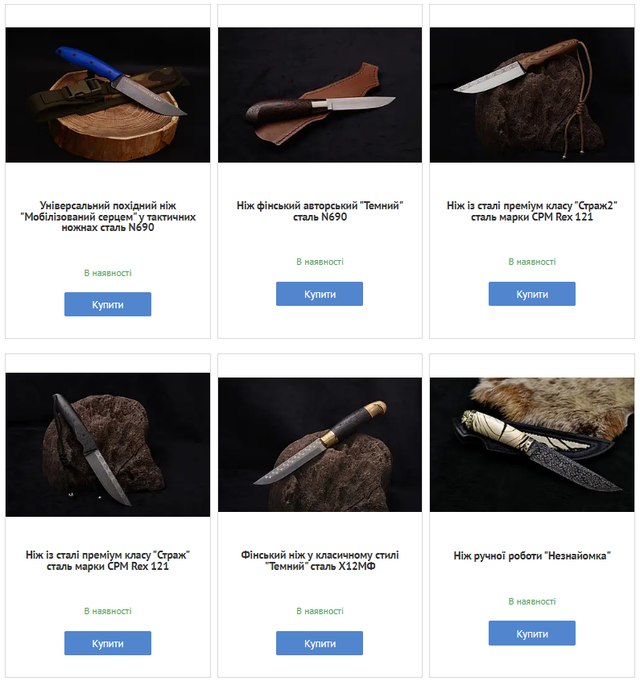Open the classic Finnish X12МФ knife photo

(320, 444)
